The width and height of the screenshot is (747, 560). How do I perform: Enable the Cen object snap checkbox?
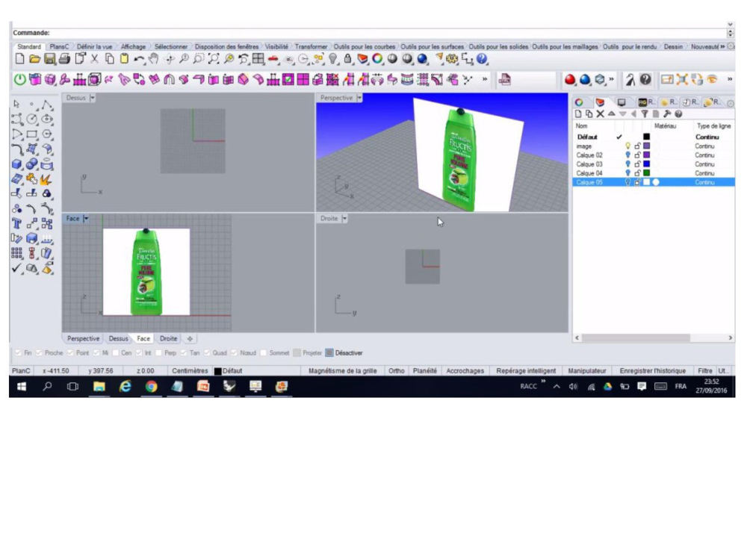coord(115,353)
